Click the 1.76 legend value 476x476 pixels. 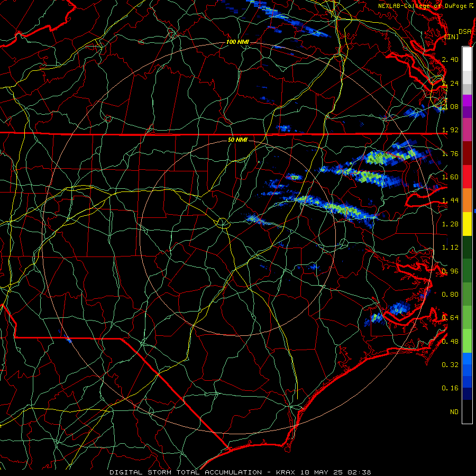[x=450, y=153]
